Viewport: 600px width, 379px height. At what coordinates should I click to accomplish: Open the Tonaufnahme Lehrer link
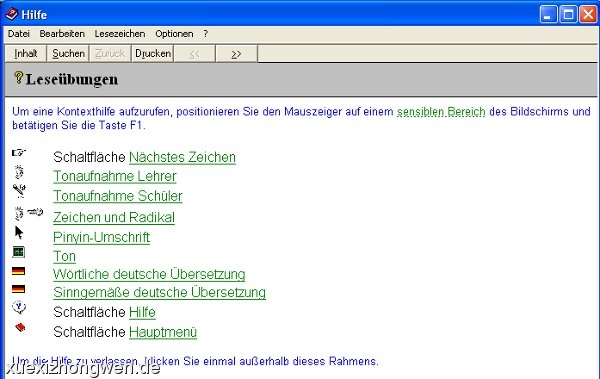click(115, 176)
